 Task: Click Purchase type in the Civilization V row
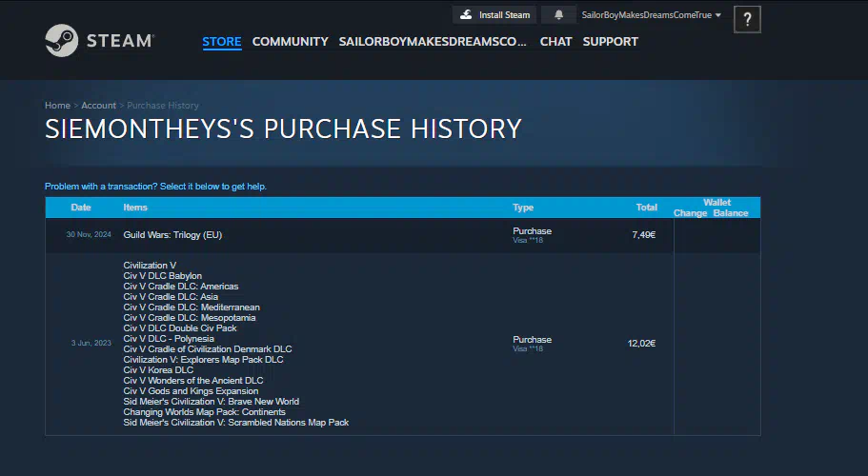(532, 340)
